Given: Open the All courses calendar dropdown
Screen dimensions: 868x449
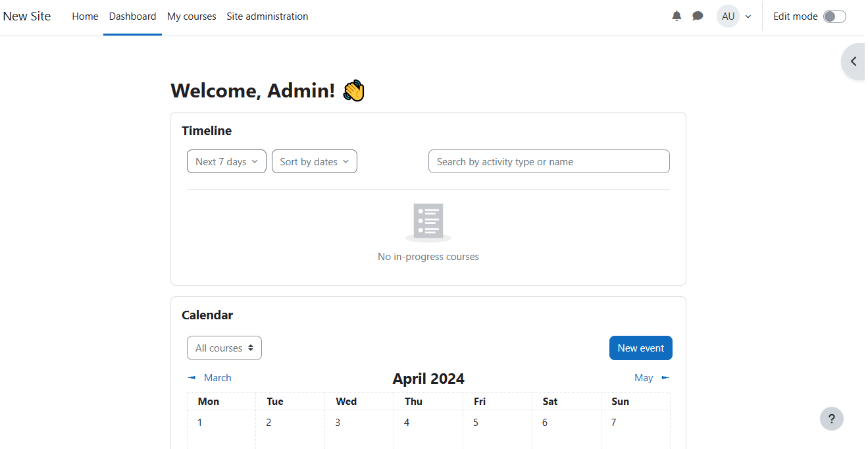Looking at the screenshot, I should coord(224,348).
